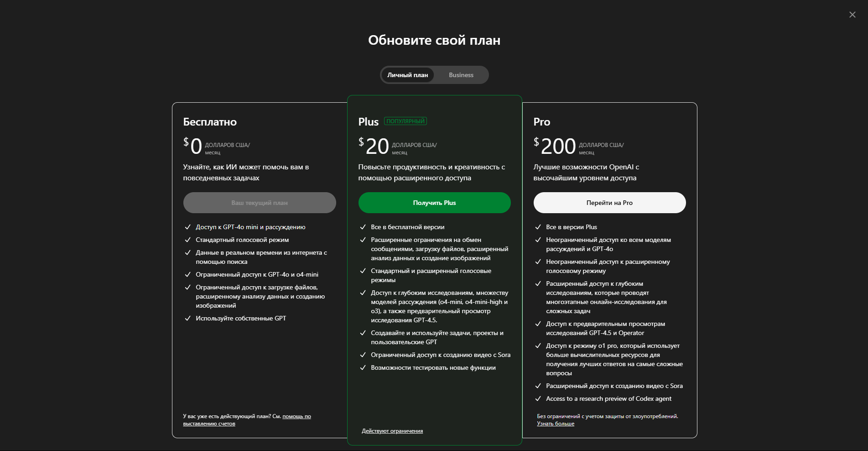Click the ПОПУЛЯРНЫЙ badge next to Plus
This screenshot has width=868, height=451.
pyautogui.click(x=405, y=121)
